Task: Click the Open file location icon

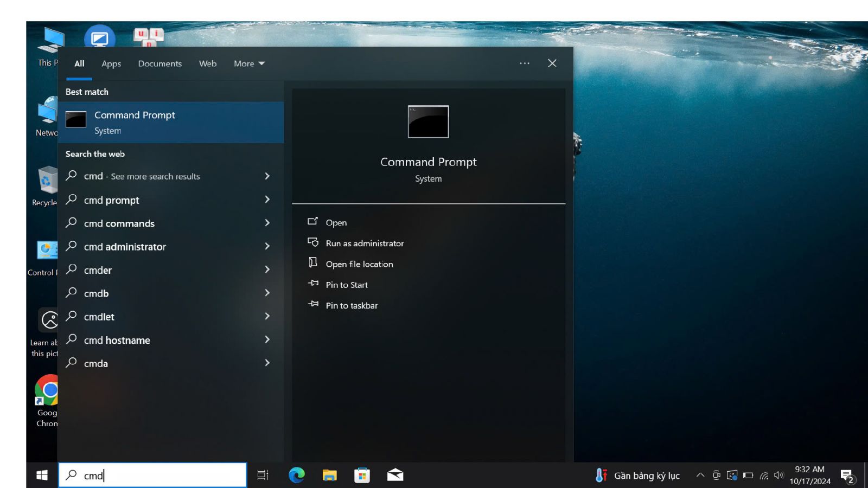Action: 313,262
